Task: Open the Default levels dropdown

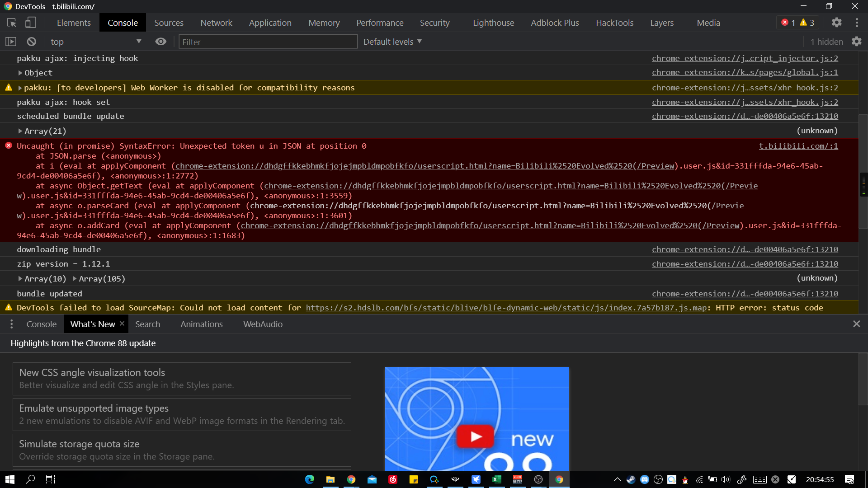Action: pyautogui.click(x=392, y=41)
